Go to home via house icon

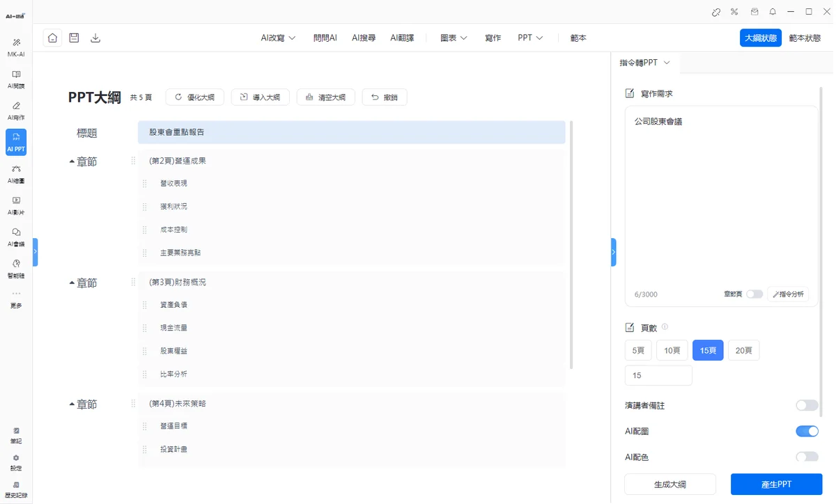52,38
